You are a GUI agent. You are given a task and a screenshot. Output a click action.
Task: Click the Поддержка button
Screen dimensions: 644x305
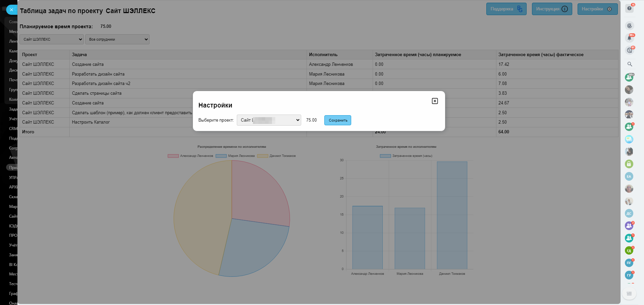(x=506, y=9)
